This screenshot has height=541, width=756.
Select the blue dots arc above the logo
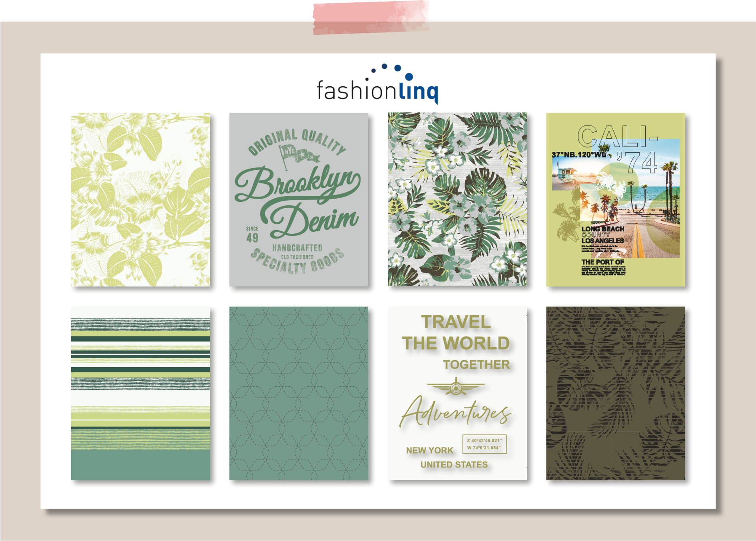tap(391, 71)
